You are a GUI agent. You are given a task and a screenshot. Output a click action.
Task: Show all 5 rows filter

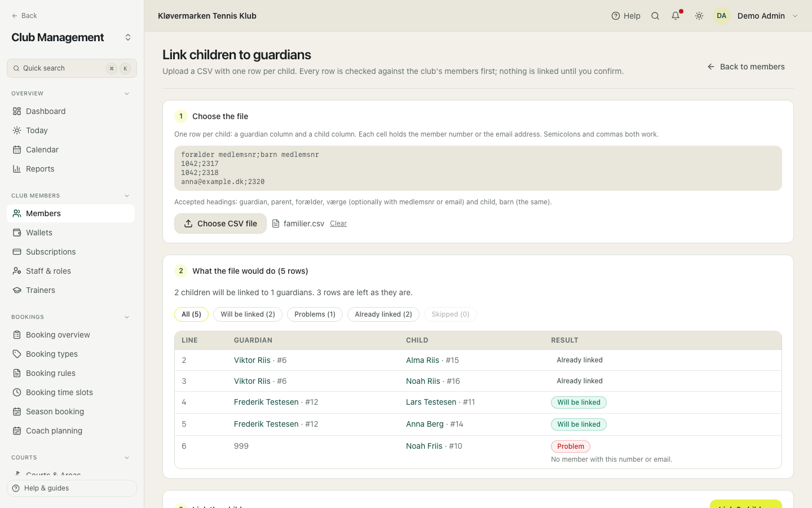(191, 314)
